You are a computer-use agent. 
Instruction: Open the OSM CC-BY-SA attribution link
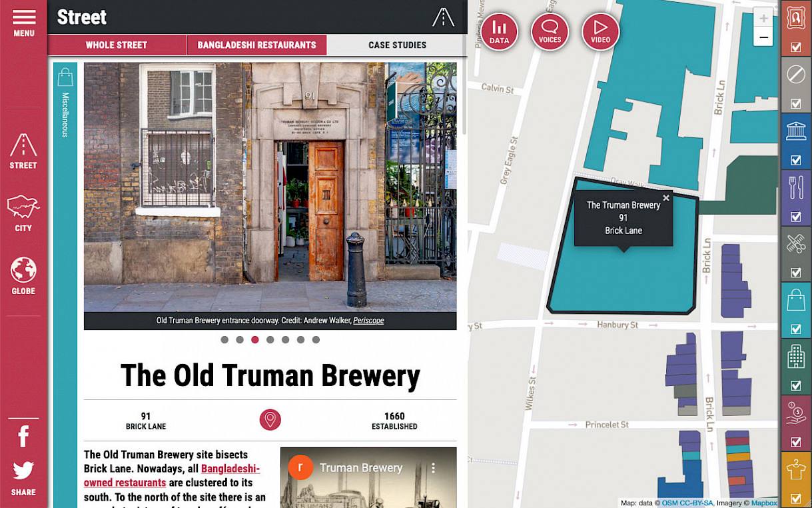pyautogui.click(x=687, y=503)
